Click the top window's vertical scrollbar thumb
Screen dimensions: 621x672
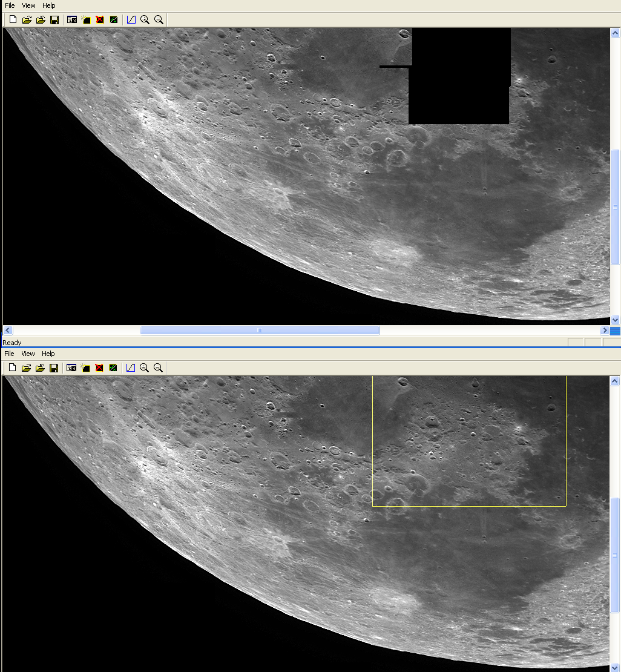[615, 207]
